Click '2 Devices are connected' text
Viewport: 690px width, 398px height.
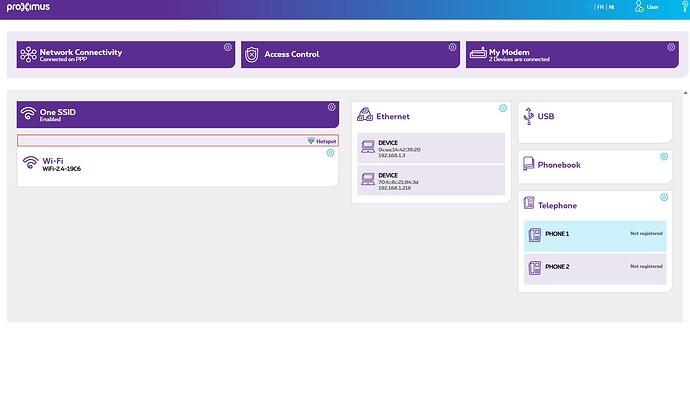[519, 59]
